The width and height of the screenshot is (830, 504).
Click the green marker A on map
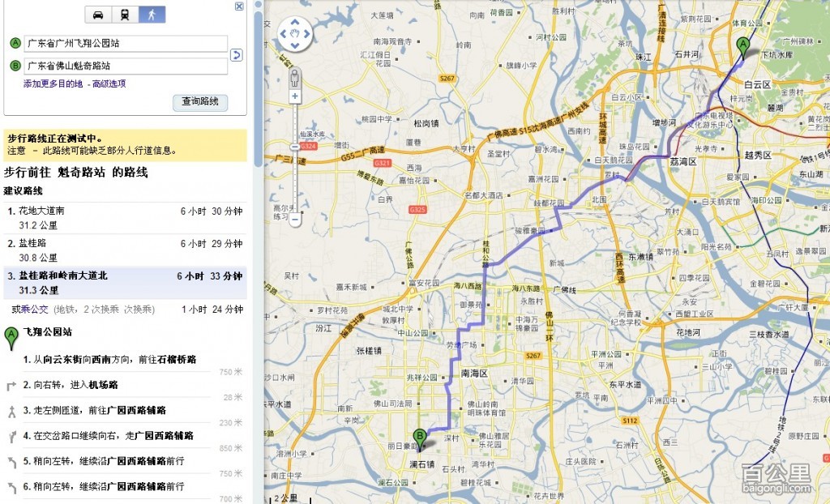coord(743,47)
